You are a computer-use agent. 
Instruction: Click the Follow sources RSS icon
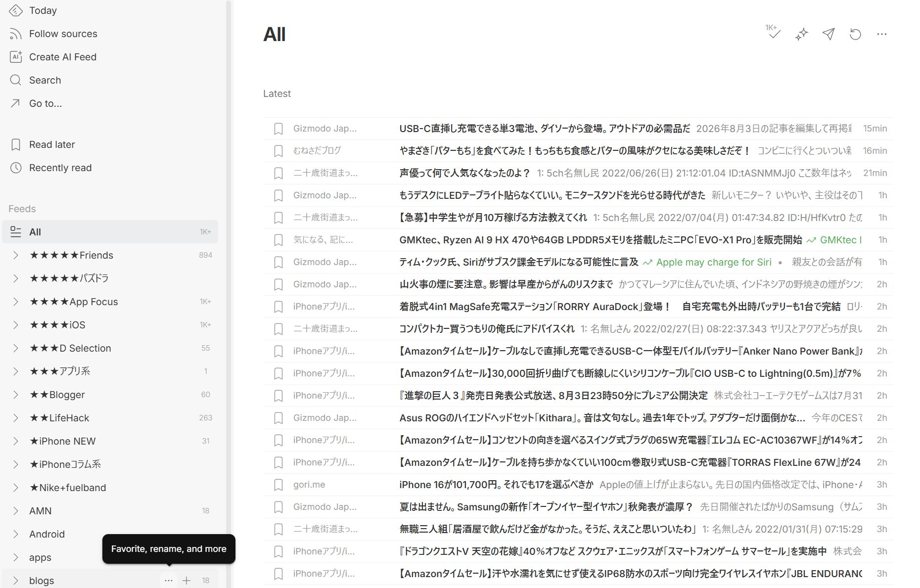pyautogui.click(x=16, y=34)
